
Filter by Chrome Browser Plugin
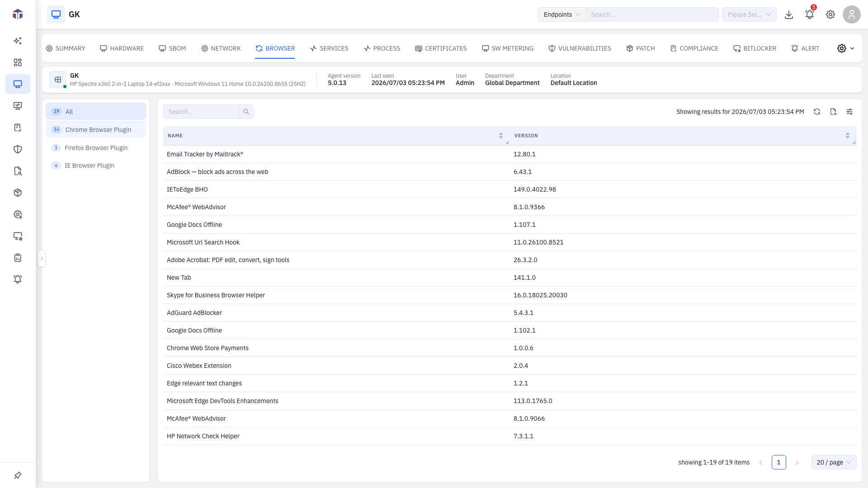coord(96,130)
